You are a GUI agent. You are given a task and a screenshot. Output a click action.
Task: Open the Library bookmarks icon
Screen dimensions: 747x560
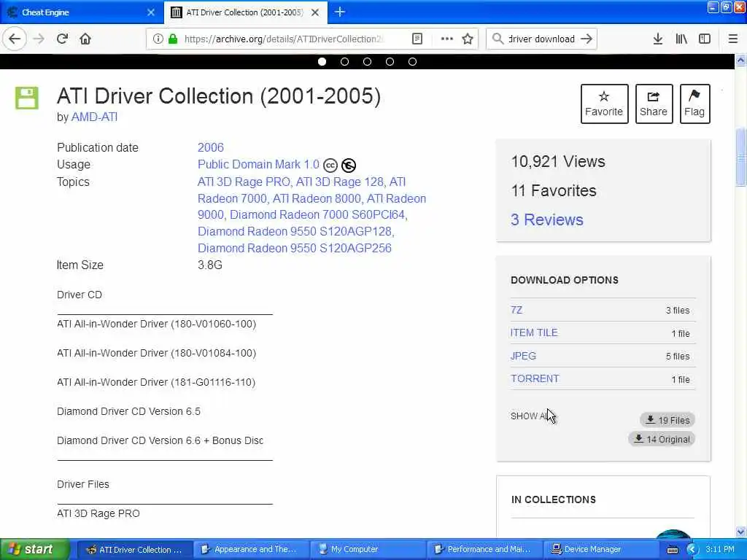681,39
